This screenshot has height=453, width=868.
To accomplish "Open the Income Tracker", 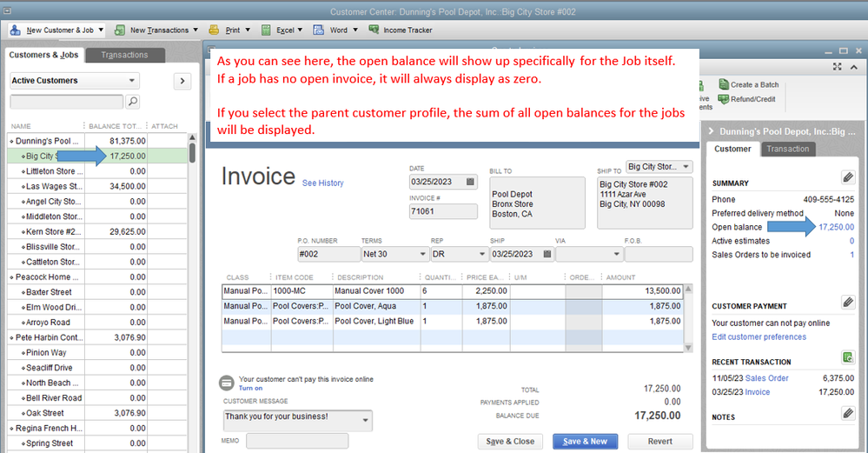I will point(401,30).
